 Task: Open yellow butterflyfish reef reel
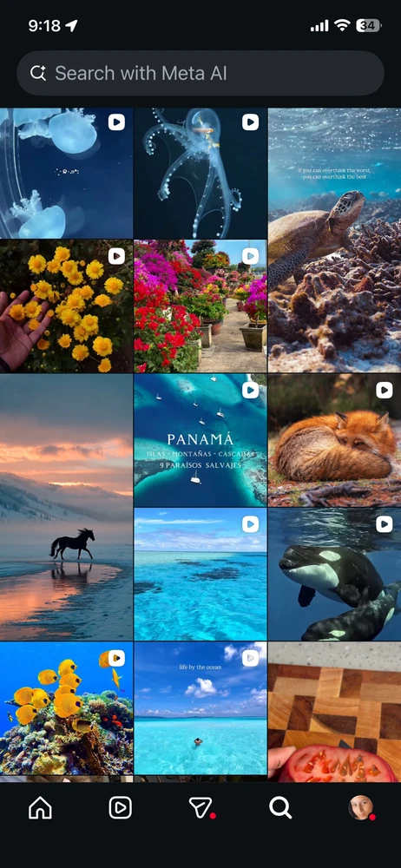(67, 708)
